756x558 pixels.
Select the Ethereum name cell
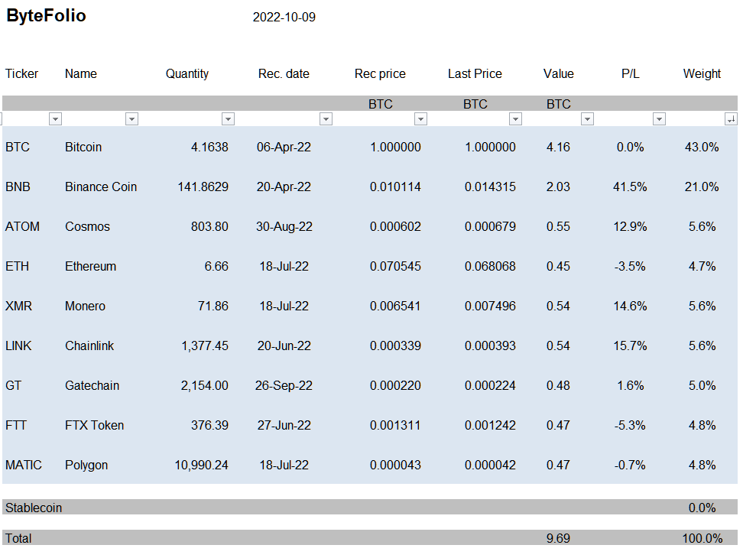pos(91,266)
